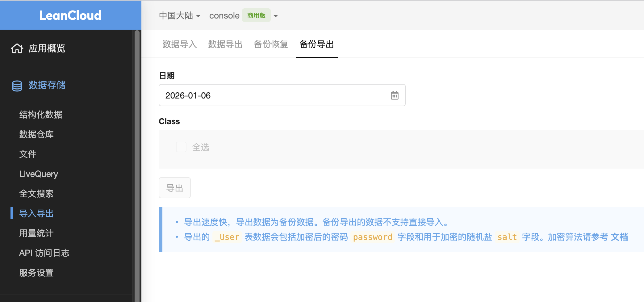Open the 备份恢复 tab
The width and height of the screenshot is (644, 302).
point(271,44)
